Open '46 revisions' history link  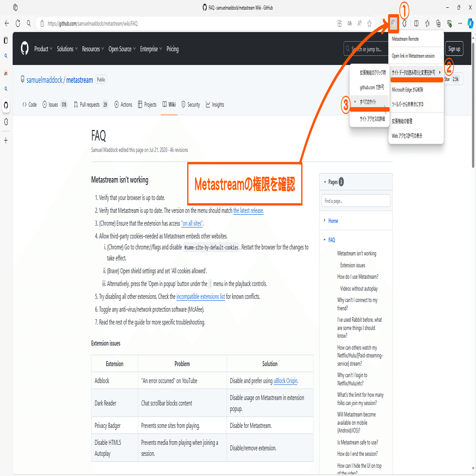click(179, 150)
